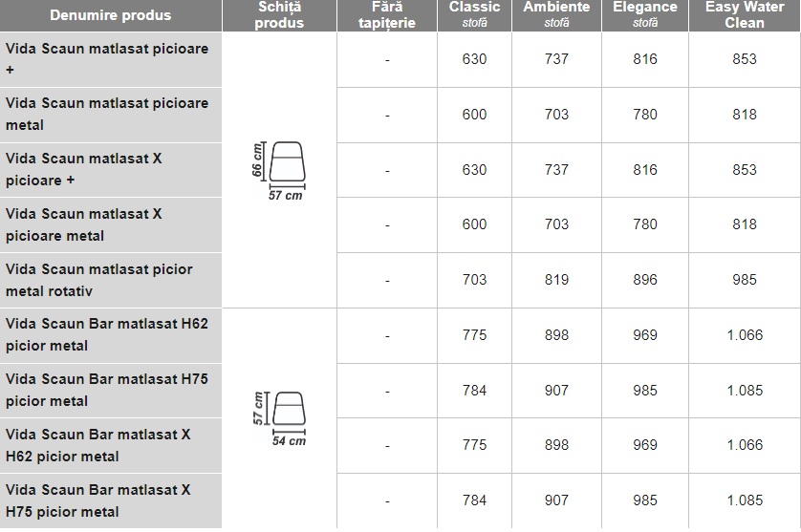Screen dimensions: 801x532
Task: Select Vida Scaun matlasat picior metal rotativ
Action: tap(99, 280)
